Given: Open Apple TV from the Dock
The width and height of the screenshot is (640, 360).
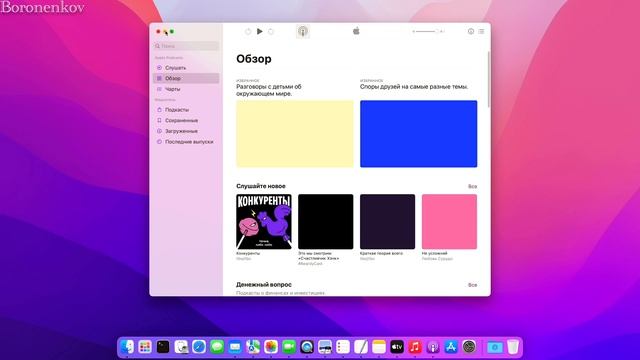Looking at the screenshot, I should tap(397, 347).
